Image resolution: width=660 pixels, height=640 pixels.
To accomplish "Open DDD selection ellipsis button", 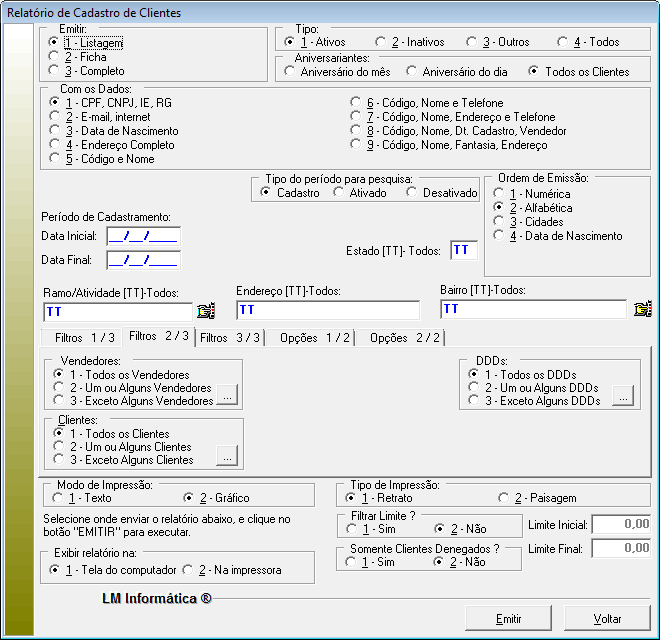I will coord(623,397).
